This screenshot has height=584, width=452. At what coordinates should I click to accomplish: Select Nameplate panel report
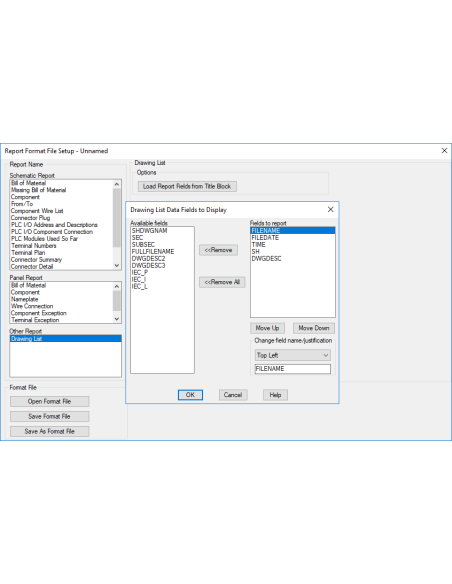(61, 299)
